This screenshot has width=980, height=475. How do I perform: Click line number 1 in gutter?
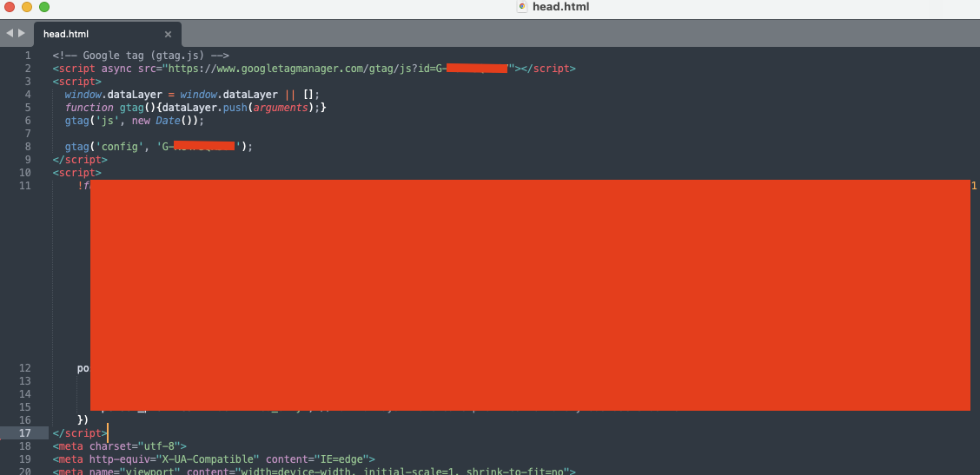(28, 56)
